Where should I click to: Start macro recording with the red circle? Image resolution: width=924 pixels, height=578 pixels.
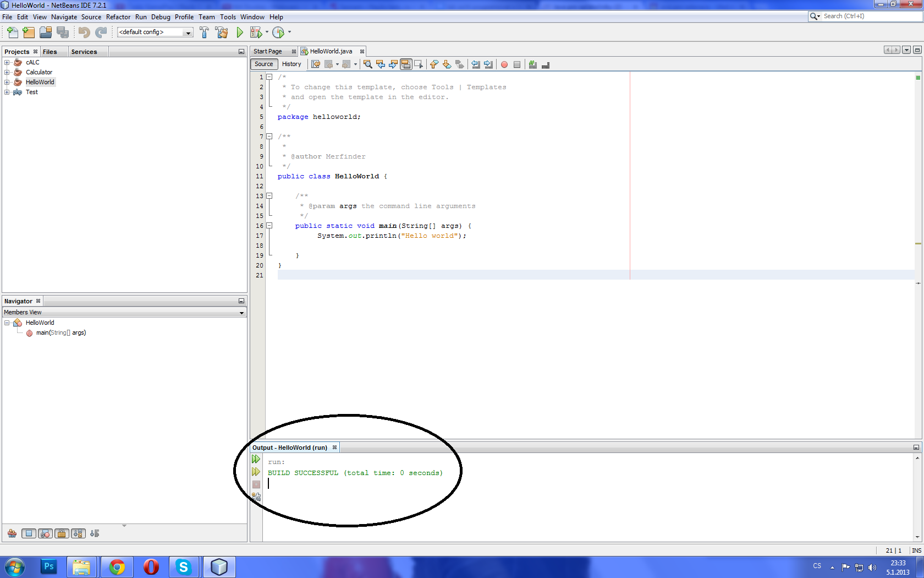504,64
